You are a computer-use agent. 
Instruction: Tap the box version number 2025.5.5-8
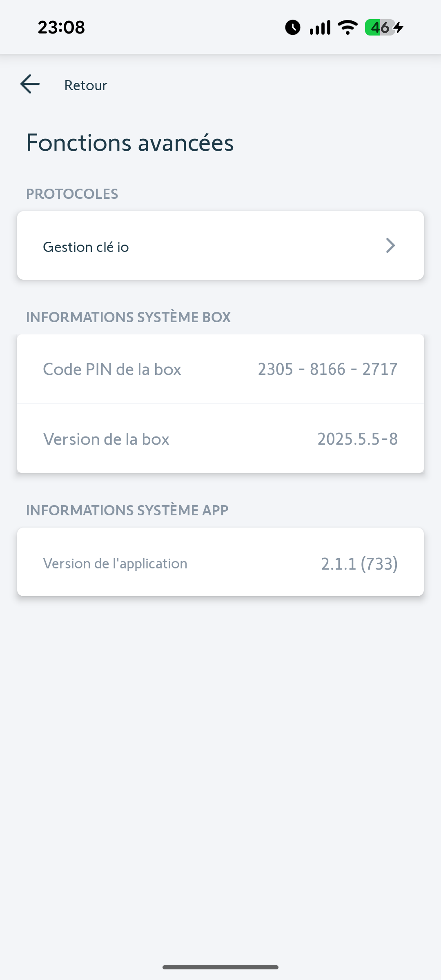[x=357, y=439]
